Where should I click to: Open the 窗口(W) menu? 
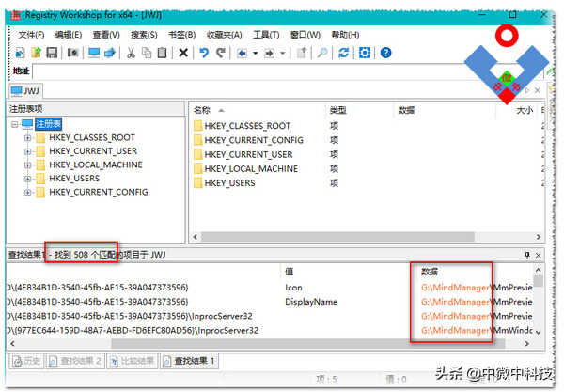(305, 35)
